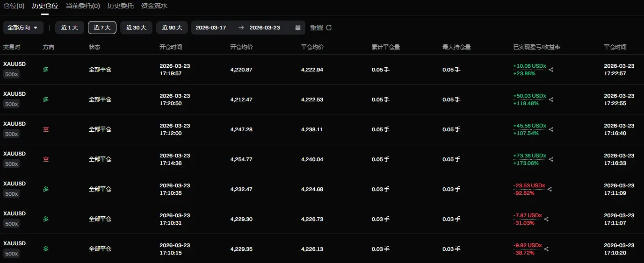Share the +10.08 USDx position result
The width and height of the screenshot is (644, 263).
tap(551, 70)
